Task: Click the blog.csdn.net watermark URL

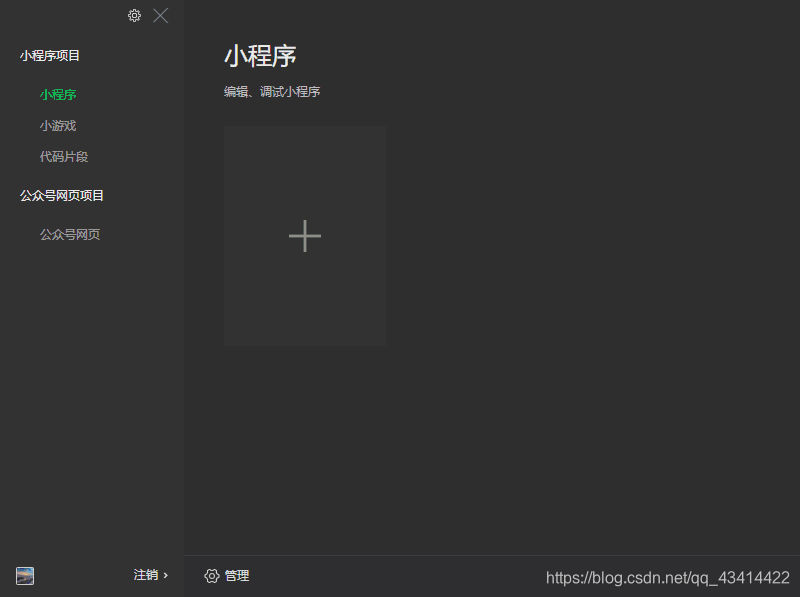Action: 668,578
